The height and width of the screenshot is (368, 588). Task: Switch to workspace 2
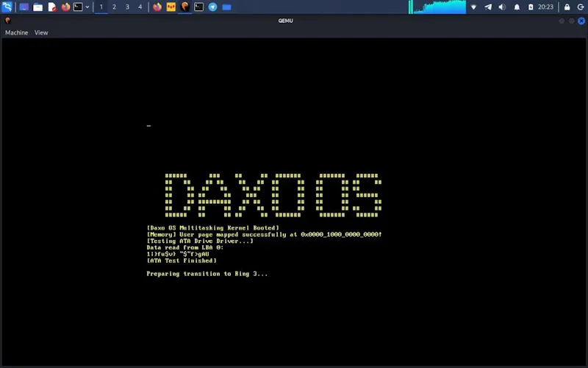click(115, 7)
